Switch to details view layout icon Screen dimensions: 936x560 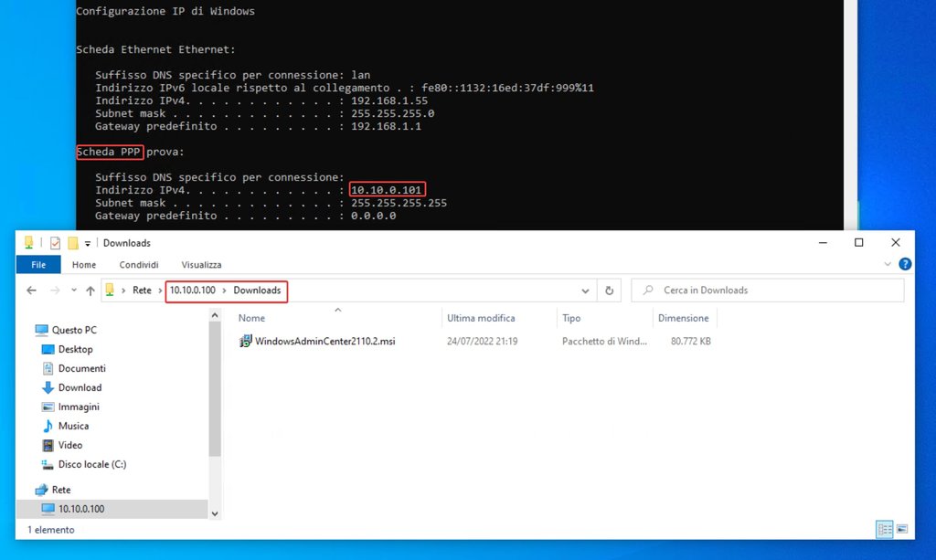pos(884,529)
